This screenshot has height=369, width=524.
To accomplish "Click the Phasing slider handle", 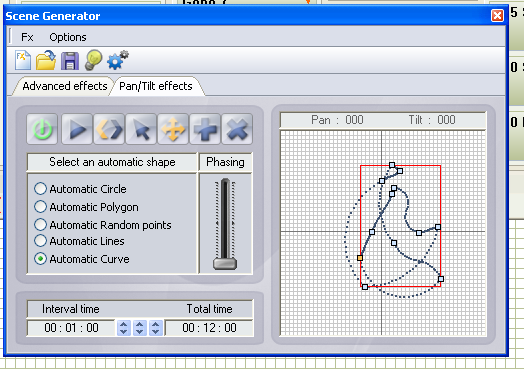I will point(225,264).
